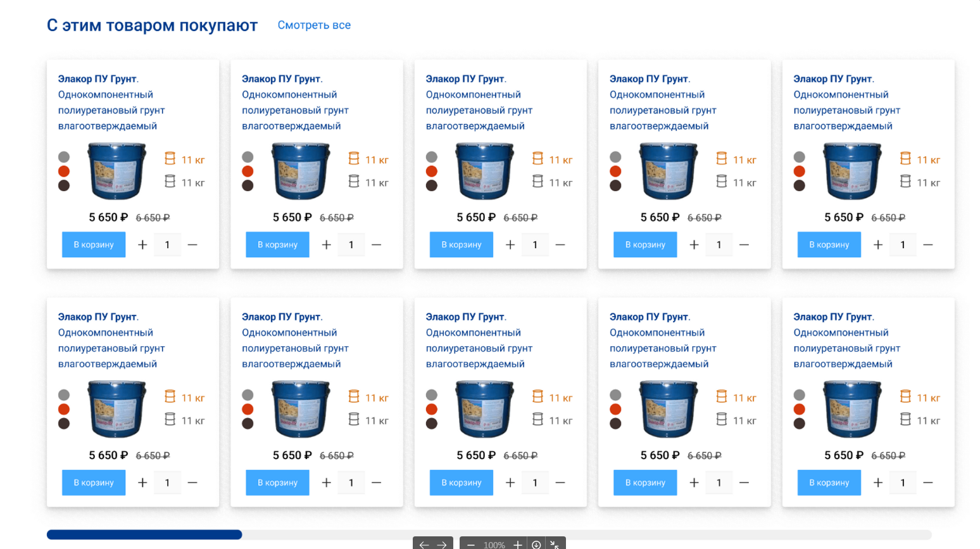
Task: Click the download icon in bottom toolbar
Action: coord(536,545)
